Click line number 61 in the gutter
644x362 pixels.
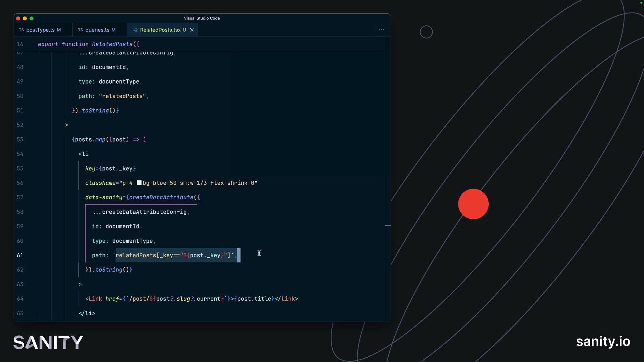(20, 255)
